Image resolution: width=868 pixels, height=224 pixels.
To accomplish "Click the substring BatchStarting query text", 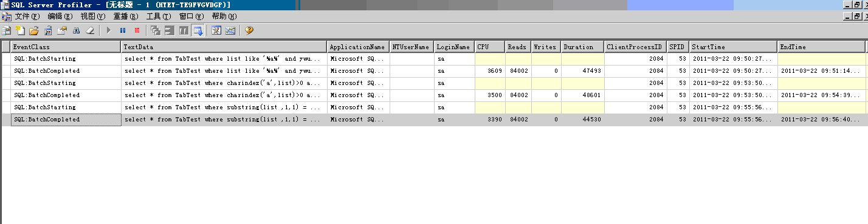I will [222, 107].
